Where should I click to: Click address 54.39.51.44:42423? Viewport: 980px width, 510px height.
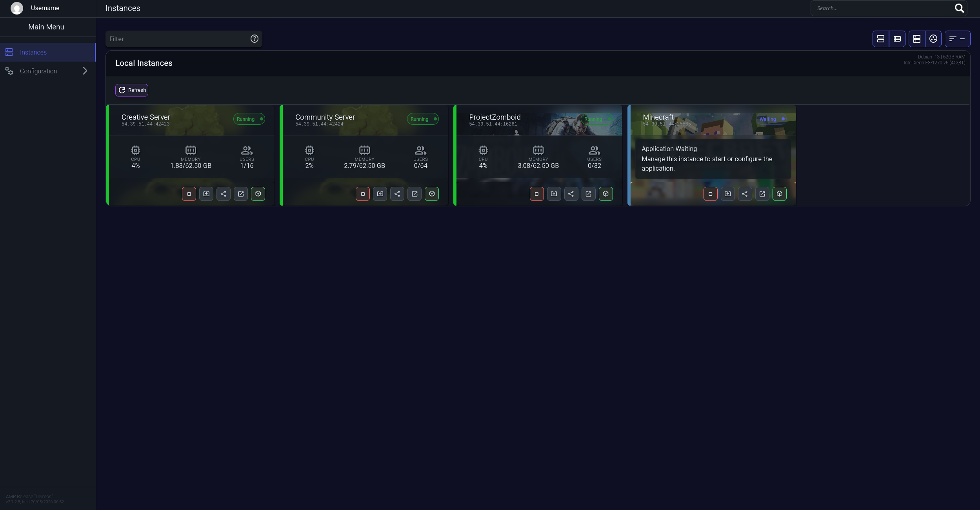[x=145, y=124]
